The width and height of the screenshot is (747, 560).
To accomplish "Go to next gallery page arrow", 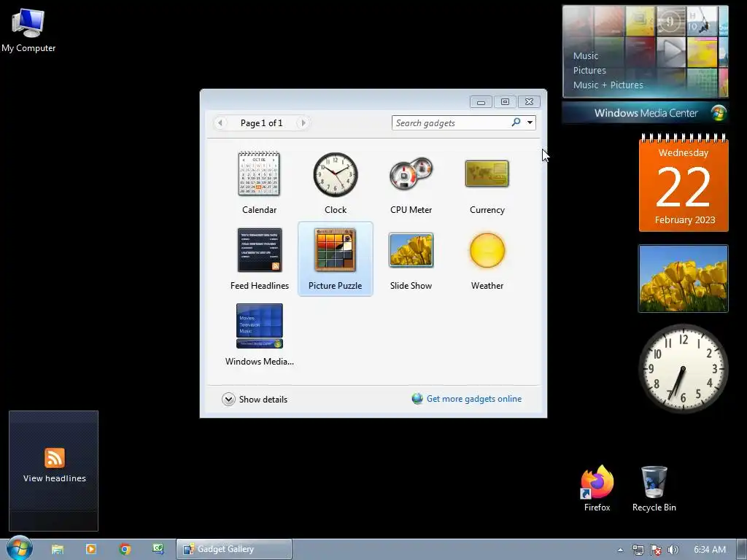I will [303, 122].
